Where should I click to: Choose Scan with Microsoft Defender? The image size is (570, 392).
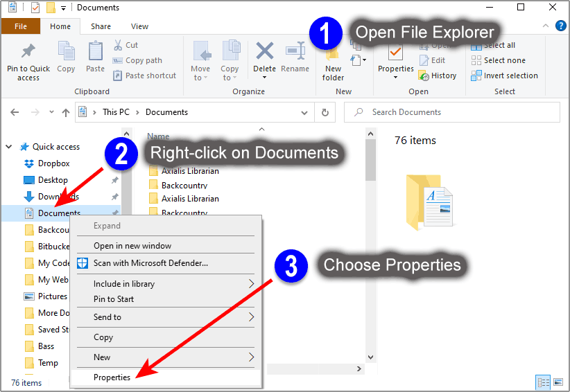click(166, 263)
